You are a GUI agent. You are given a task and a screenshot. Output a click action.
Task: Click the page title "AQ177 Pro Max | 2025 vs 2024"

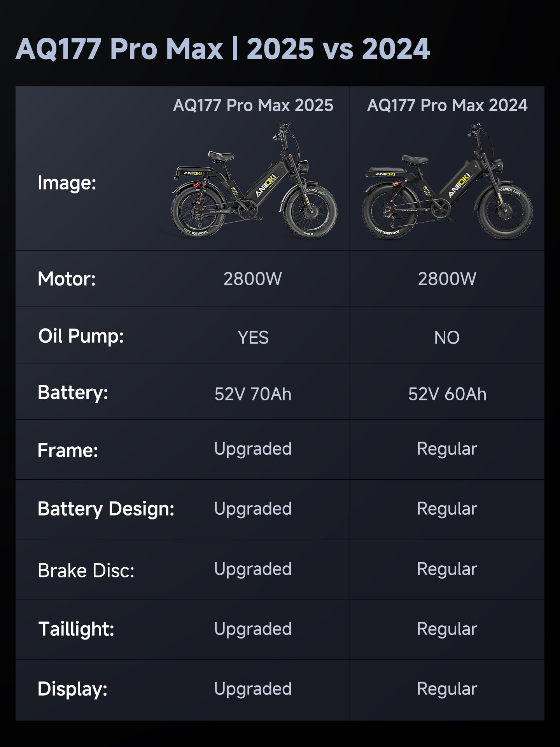click(x=222, y=49)
